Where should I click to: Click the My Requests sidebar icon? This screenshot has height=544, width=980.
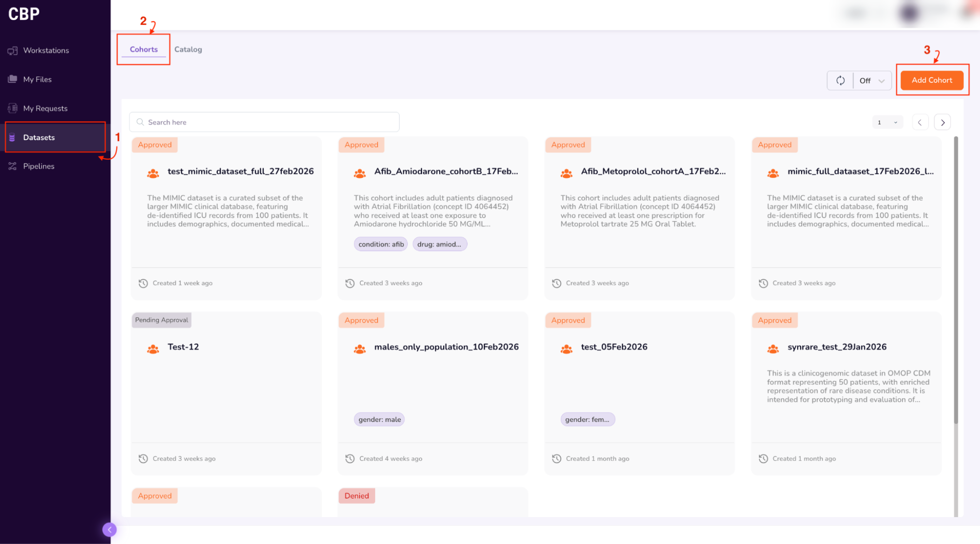pyautogui.click(x=13, y=108)
